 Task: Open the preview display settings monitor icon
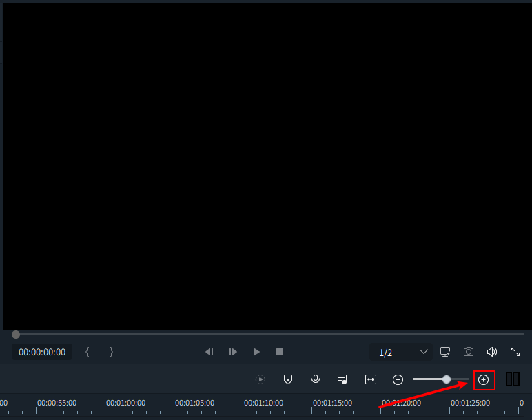click(445, 352)
